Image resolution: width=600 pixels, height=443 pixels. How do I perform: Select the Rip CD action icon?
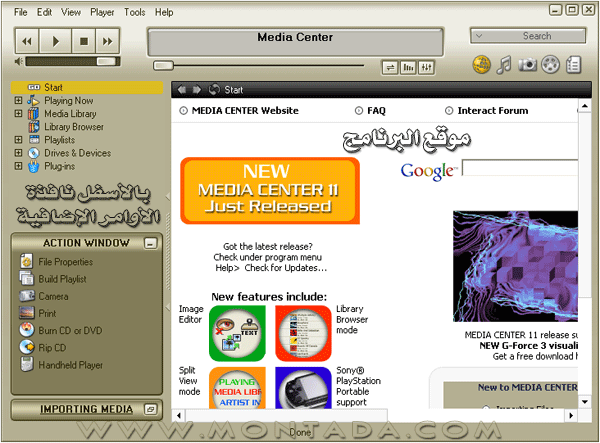[x=28, y=347]
